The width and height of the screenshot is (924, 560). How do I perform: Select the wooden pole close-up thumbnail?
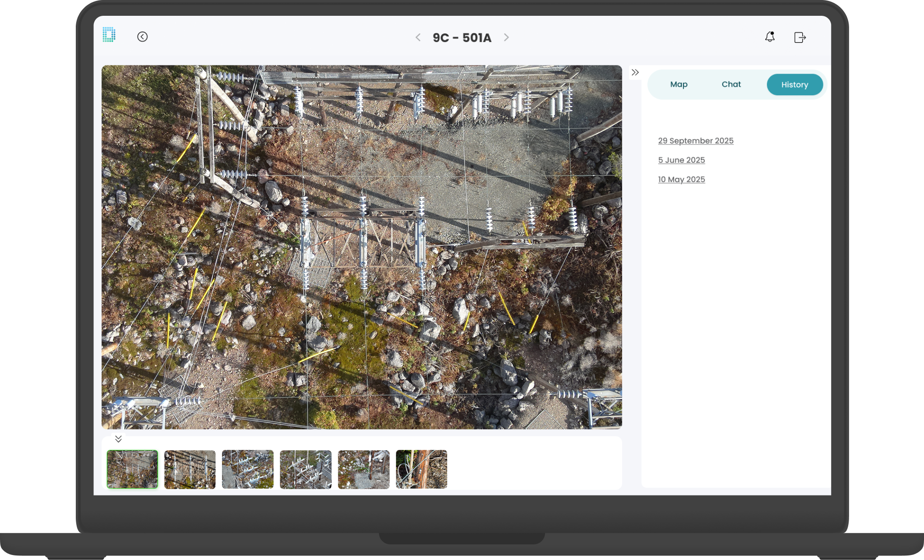[421, 469]
